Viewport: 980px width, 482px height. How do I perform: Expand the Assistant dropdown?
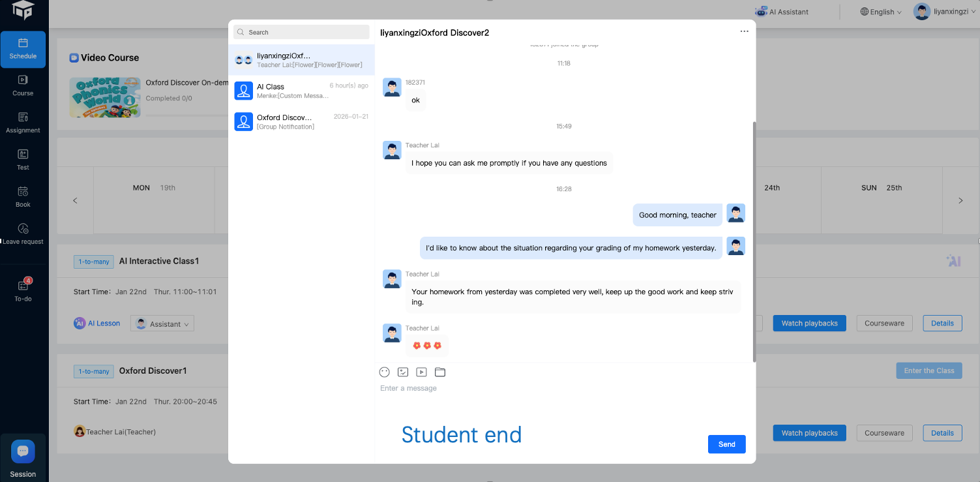[x=163, y=324]
